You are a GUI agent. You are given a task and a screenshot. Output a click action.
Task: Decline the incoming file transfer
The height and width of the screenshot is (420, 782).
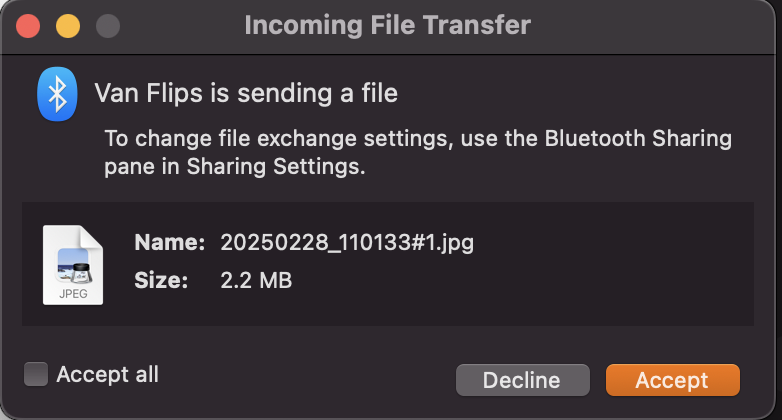pos(523,380)
